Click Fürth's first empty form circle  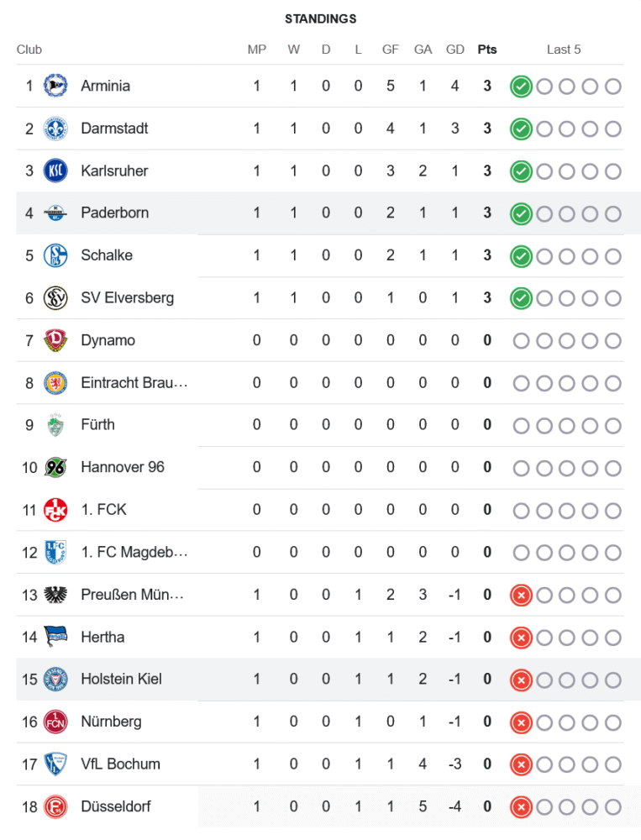(521, 425)
